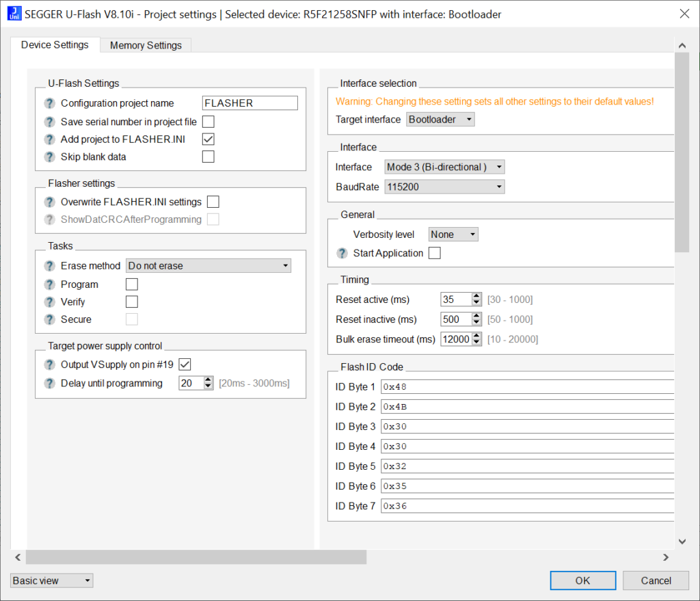Confirm settings with OK button
700x601 pixels.
582,580
